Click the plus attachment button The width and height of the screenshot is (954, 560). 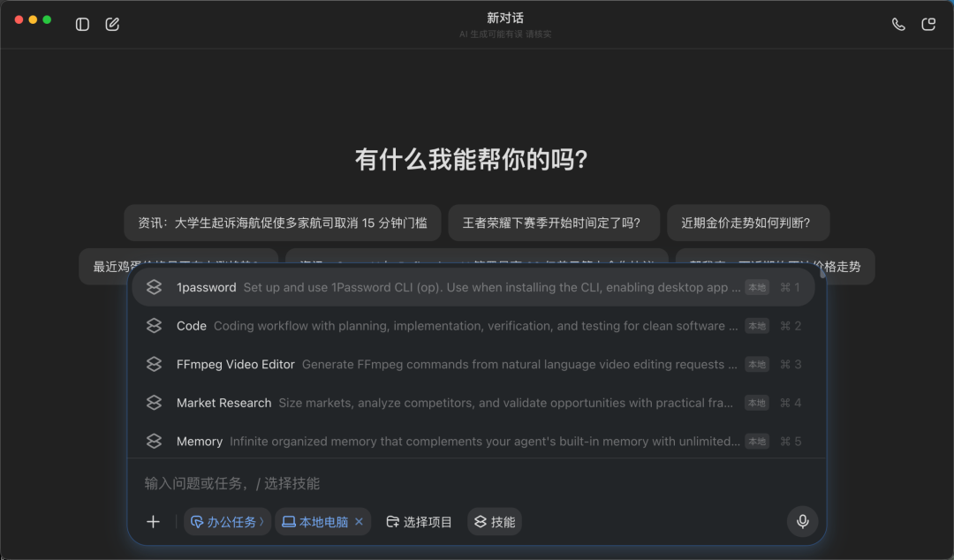[x=154, y=522]
